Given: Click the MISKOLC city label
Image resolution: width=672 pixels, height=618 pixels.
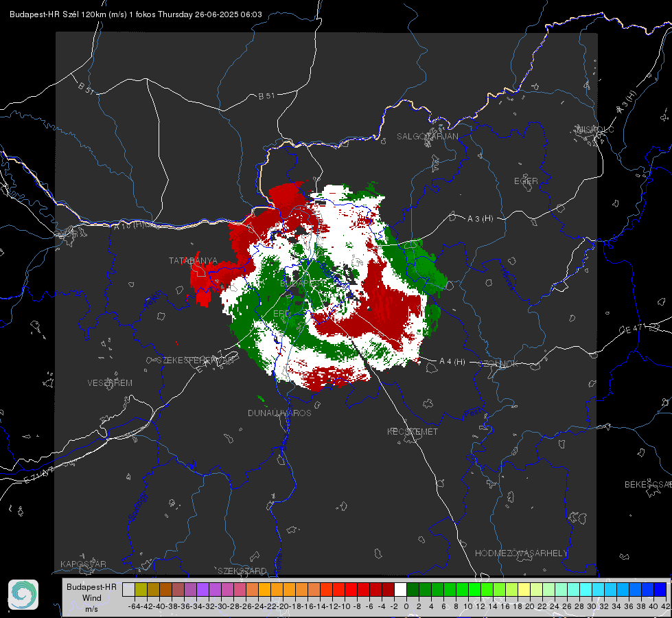Looking at the screenshot, I should click(595, 129).
